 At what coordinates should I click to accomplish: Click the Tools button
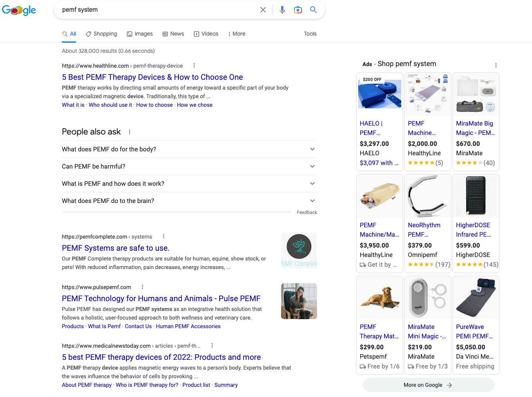tap(310, 34)
